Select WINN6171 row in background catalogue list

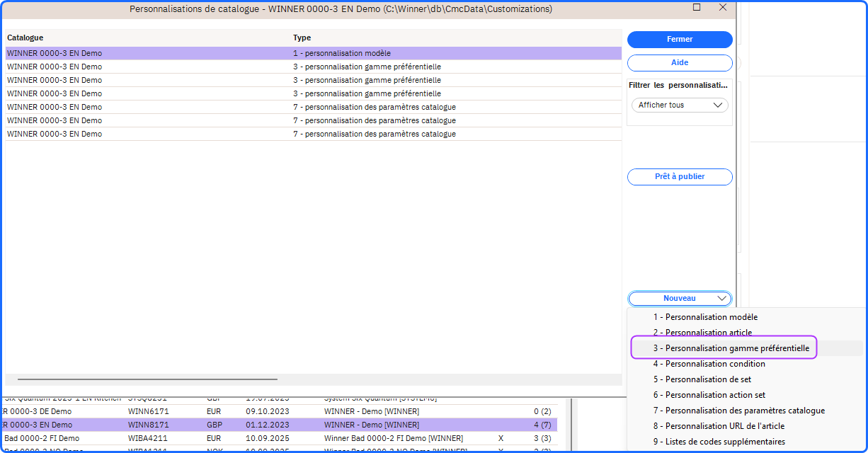coord(280,411)
